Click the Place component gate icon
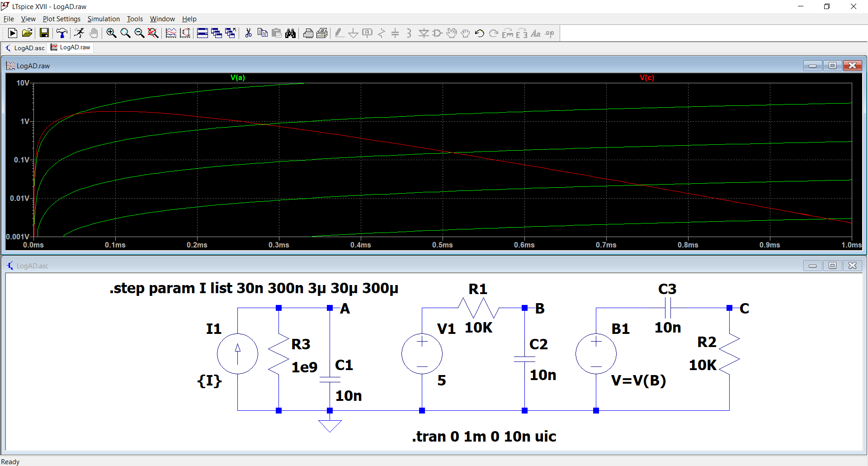 click(438, 33)
